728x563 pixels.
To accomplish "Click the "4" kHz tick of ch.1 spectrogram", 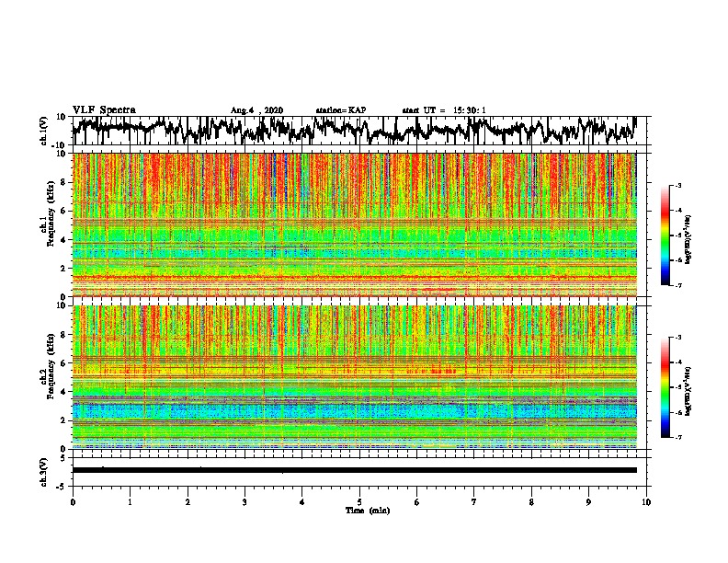I will click(x=63, y=240).
